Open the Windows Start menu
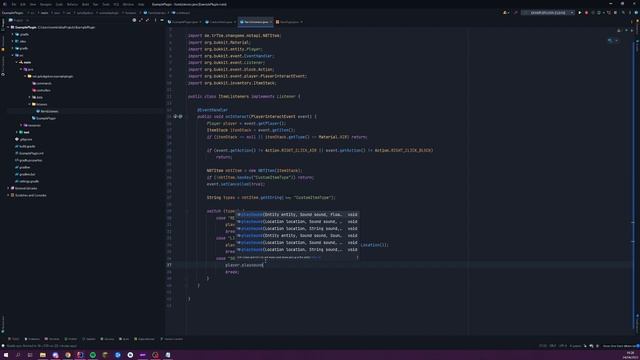 (6, 355)
